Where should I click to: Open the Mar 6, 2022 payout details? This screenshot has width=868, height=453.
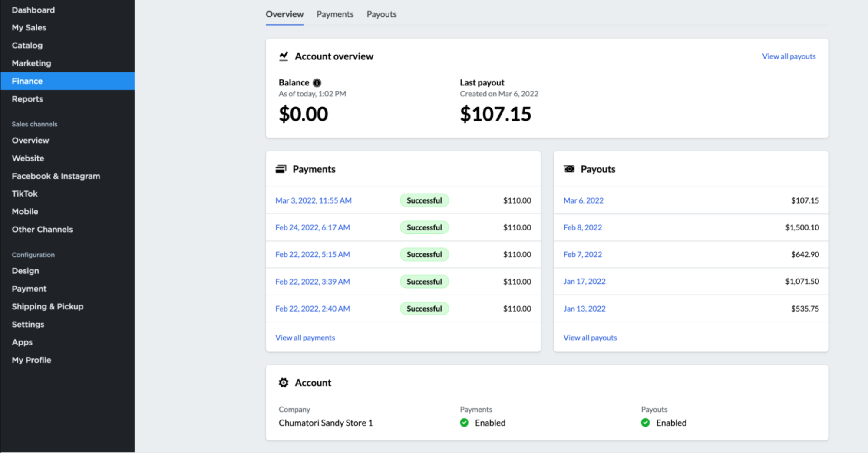click(583, 200)
